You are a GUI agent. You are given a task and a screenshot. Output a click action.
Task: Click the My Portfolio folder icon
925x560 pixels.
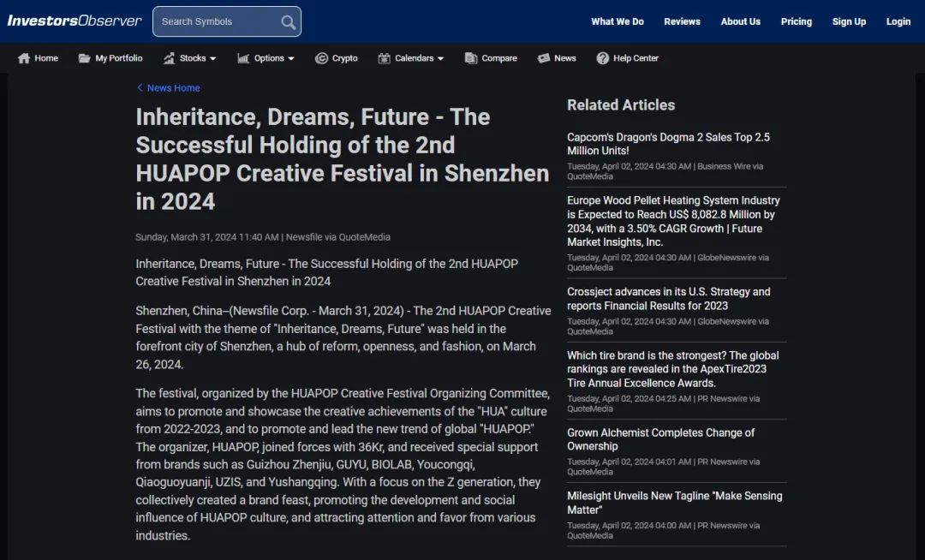84,57
